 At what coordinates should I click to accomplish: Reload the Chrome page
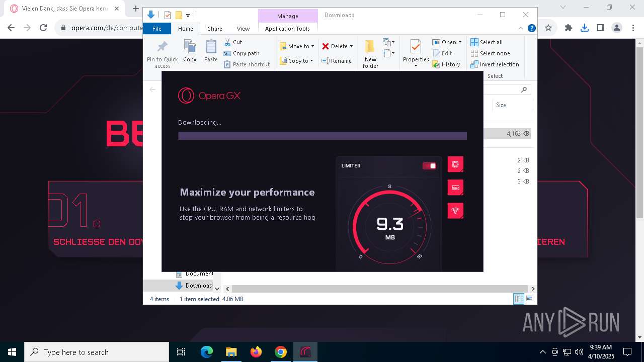(x=43, y=28)
